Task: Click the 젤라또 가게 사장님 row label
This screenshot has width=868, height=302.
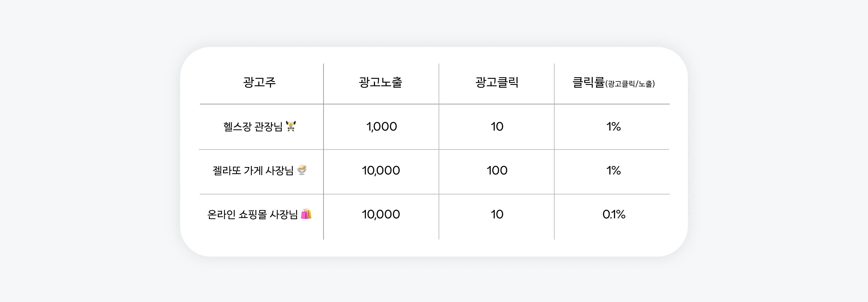Action: (253, 171)
